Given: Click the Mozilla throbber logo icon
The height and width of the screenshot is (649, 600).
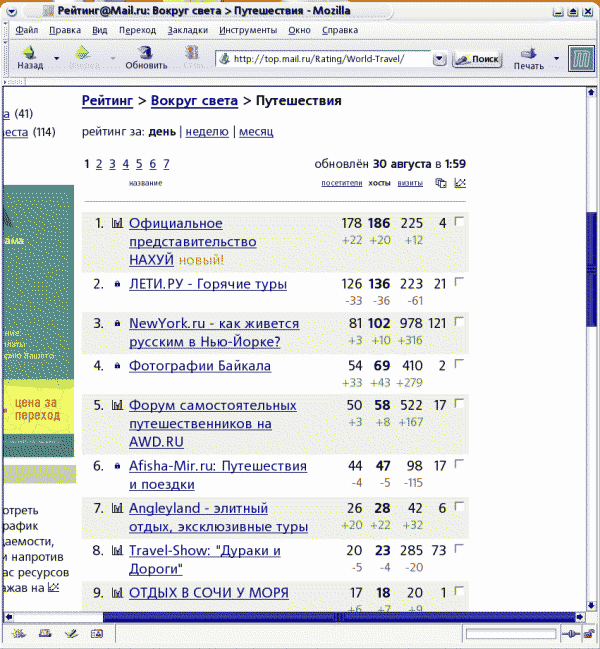Looking at the screenshot, I should tap(581, 58).
